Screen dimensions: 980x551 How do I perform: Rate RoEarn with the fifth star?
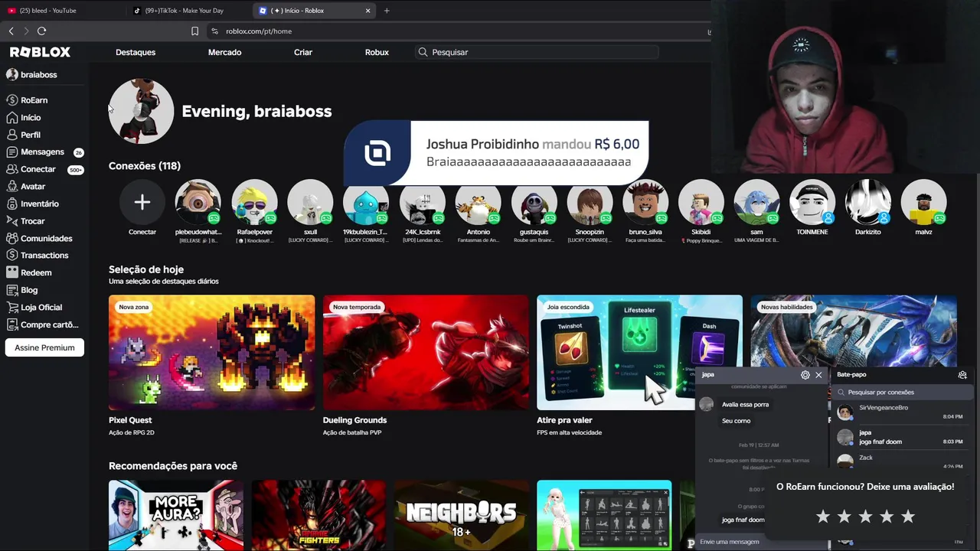tap(908, 517)
